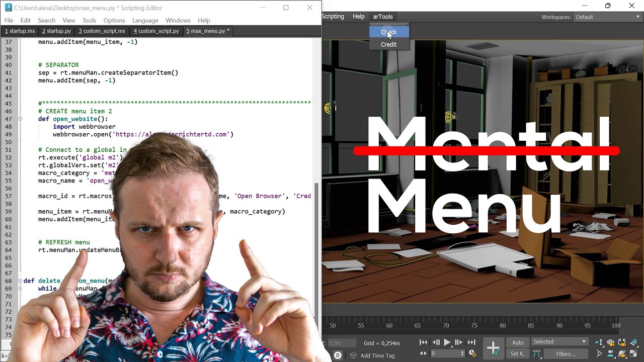Switch to the startup.py tab
This screenshot has width=644, height=362.
[x=56, y=31]
